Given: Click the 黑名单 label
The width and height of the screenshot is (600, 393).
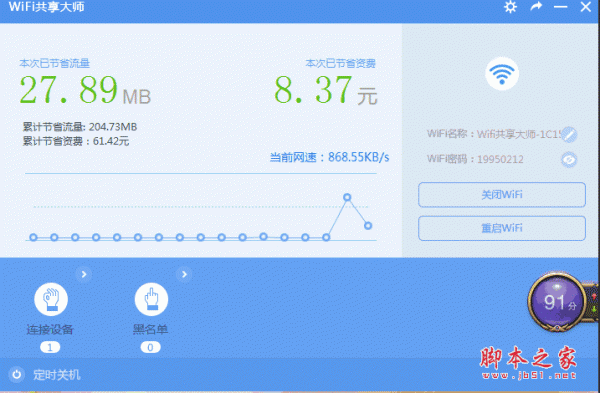Looking at the screenshot, I should [150, 329].
